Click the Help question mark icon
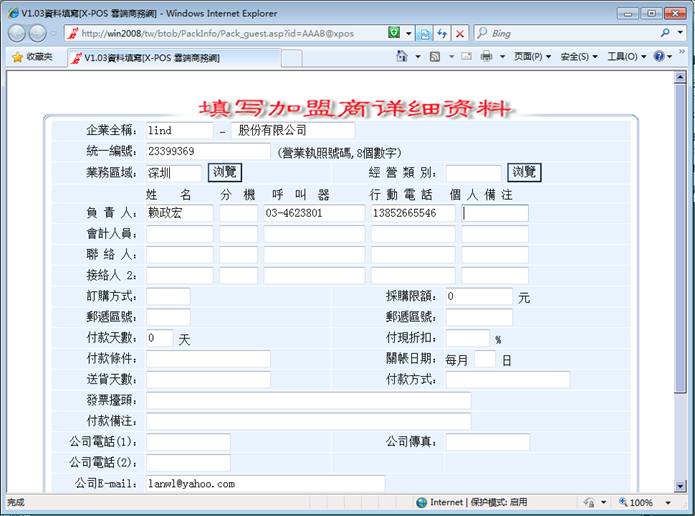The height and width of the screenshot is (516, 695). pos(661,57)
